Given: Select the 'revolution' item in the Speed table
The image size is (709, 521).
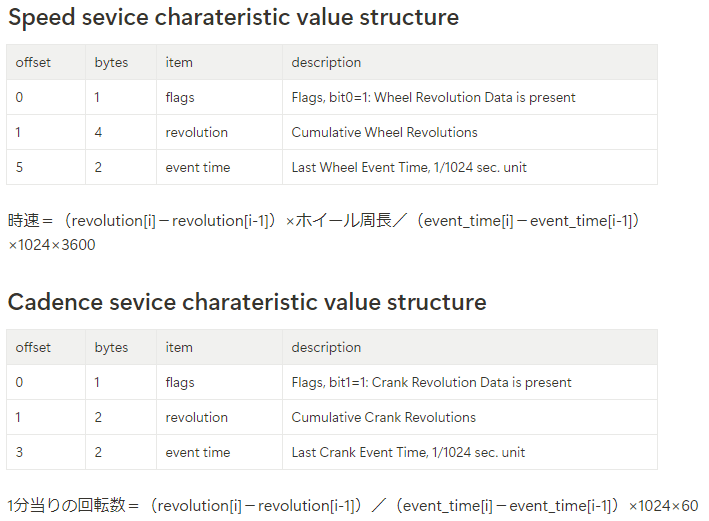Looking at the screenshot, I should [196, 132].
